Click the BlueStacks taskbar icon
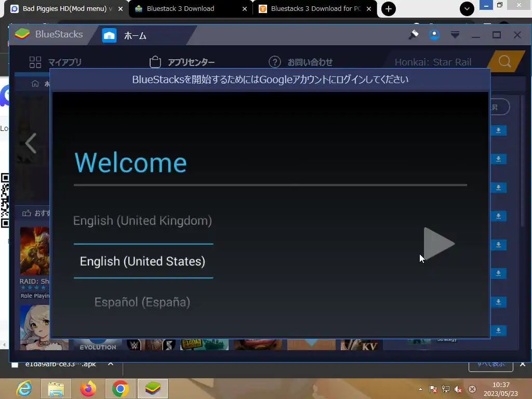The image size is (532, 399). pos(153,389)
